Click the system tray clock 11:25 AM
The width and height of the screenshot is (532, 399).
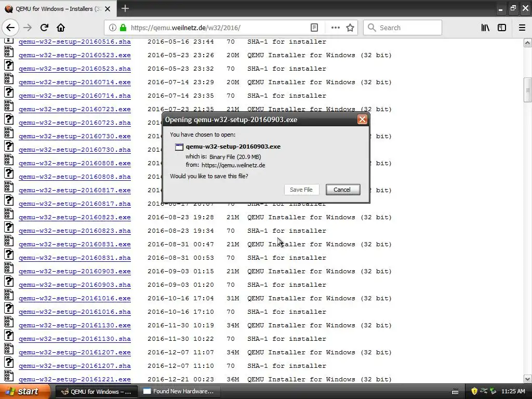point(513,392)
